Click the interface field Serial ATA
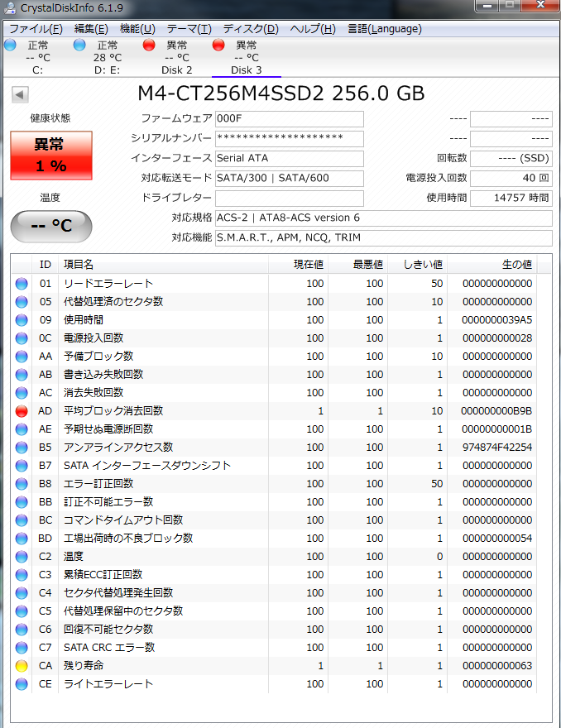The height and width of the screenshot is (728, 561). [x=290, y=158]
